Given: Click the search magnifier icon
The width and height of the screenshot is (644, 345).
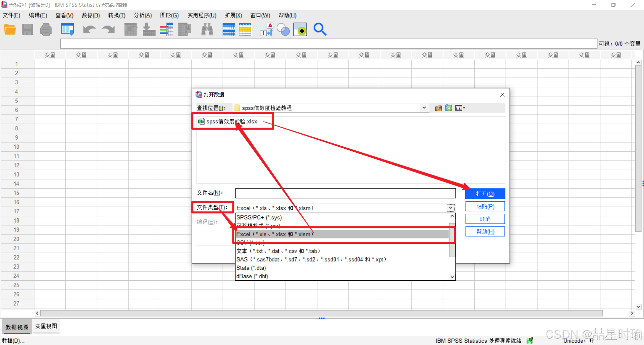Looking at the screenshot, I should point(320,29).
